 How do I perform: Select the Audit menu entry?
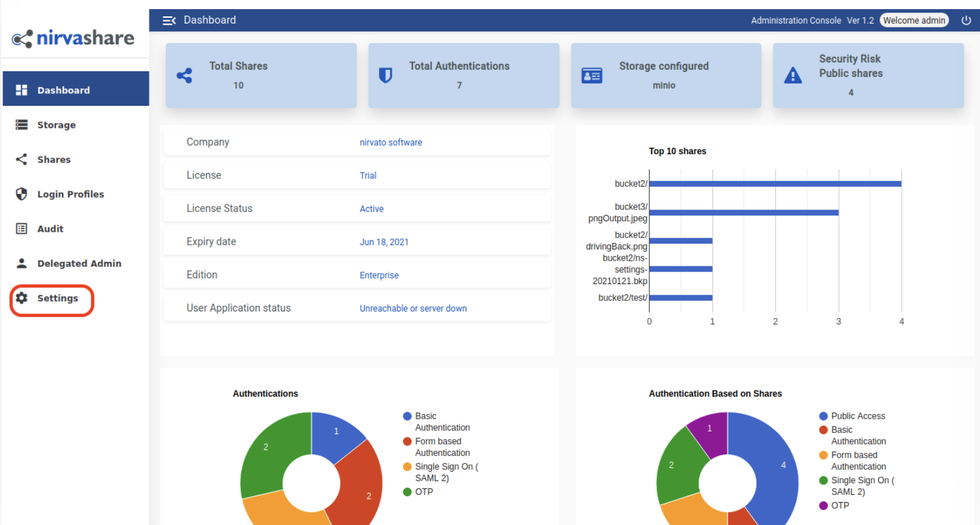(x=76, y=228)
